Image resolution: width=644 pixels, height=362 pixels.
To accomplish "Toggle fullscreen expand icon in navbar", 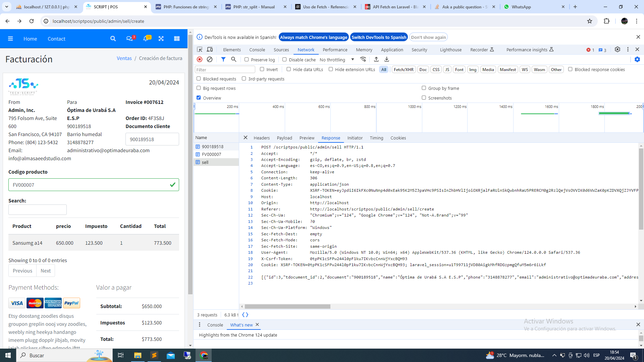I will (x=161, y=39).
